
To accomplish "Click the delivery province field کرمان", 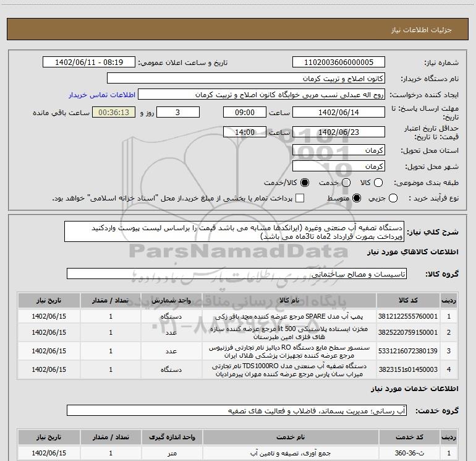I will (x=339, y=150).
